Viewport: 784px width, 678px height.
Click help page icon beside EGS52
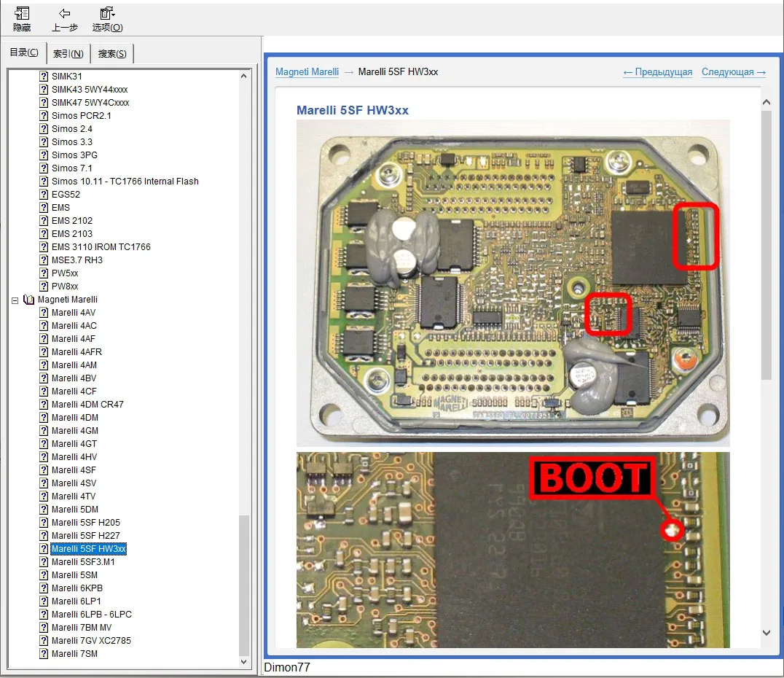click(44, 195)
